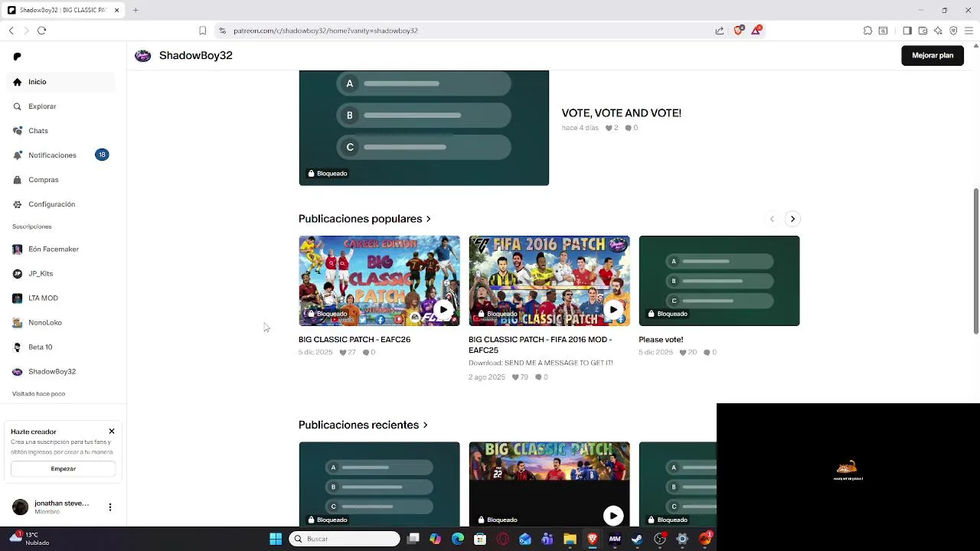Screen dimensions: 980x551
Task: Close the ShadowBoy32 browser tab
Action: tap(116, 10)
